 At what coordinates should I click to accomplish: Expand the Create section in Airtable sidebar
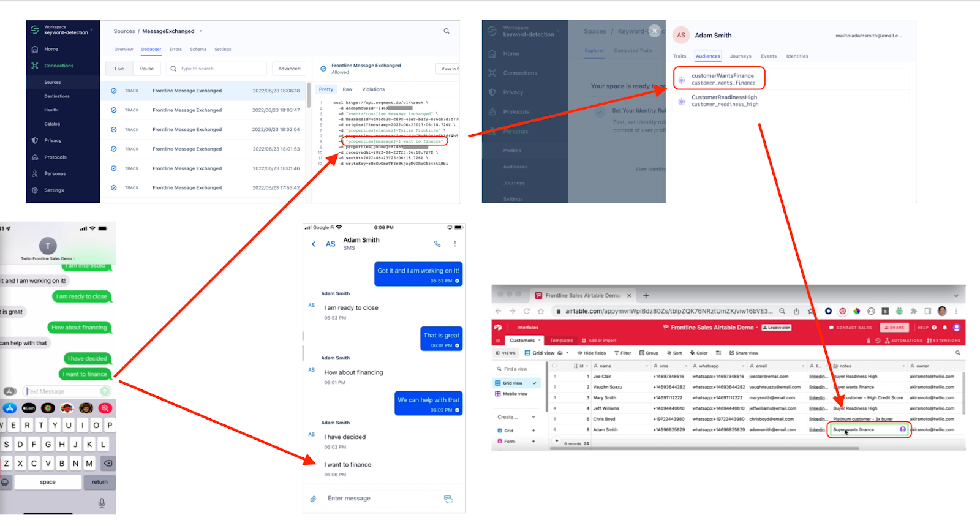532,417
